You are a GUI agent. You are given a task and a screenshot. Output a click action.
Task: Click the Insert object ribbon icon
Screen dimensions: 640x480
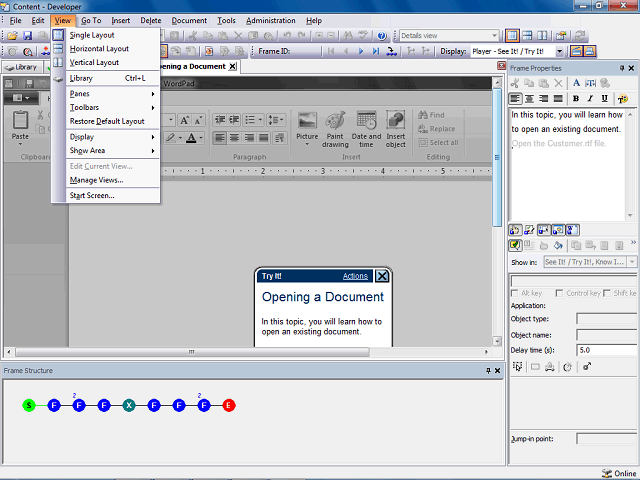pyautogui.click(x=396, y=128)
